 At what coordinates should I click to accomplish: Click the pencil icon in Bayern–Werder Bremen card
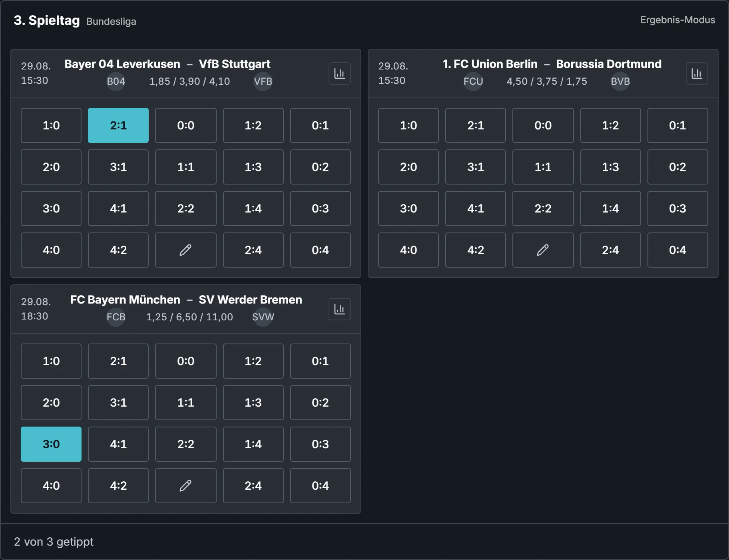[186, 486]
